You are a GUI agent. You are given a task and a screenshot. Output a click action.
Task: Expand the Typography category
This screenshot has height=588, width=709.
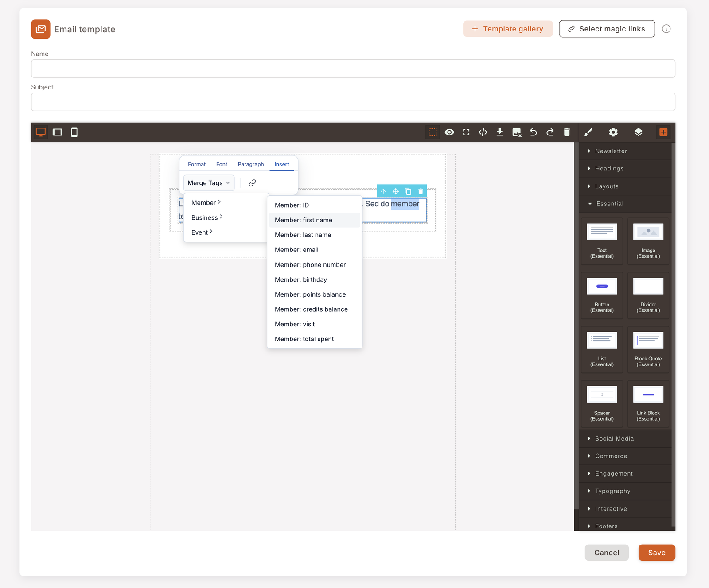(625, 491)
